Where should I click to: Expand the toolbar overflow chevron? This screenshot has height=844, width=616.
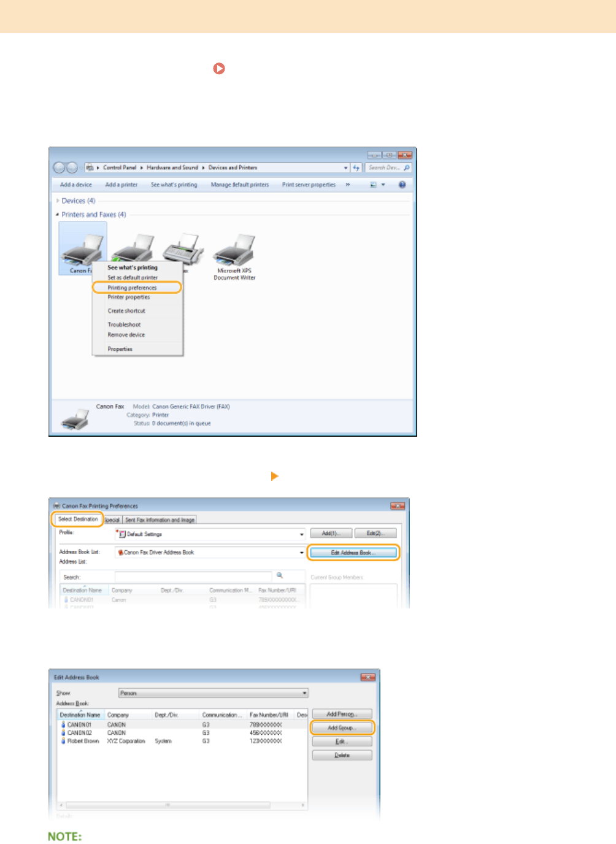point(348,185)
